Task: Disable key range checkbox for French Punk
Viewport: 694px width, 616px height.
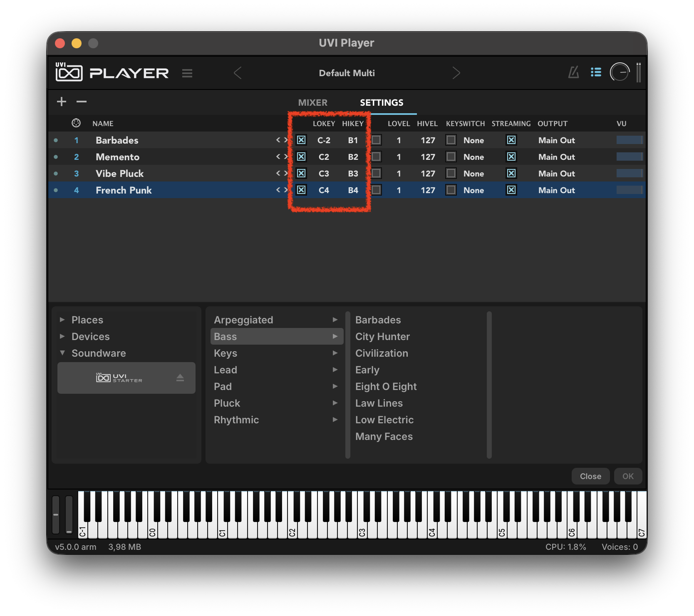Action: 301,190
